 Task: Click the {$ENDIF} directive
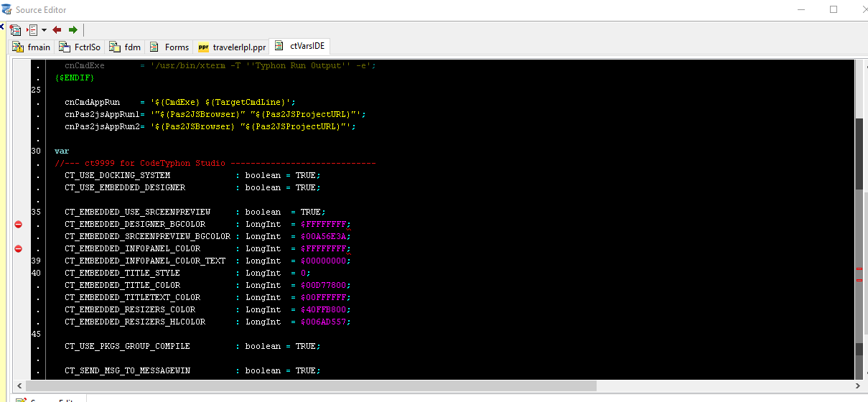pyautogui.click(x=74, y=78)
